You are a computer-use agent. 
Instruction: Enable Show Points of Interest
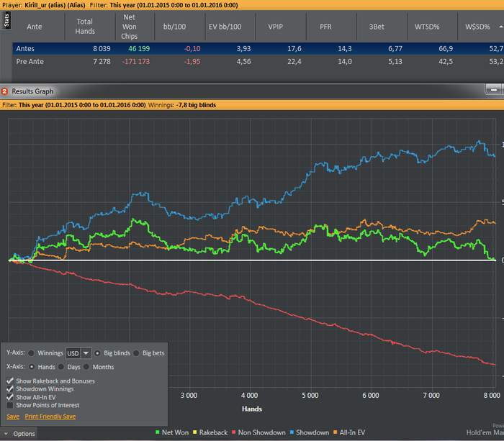tap(10, 405)
